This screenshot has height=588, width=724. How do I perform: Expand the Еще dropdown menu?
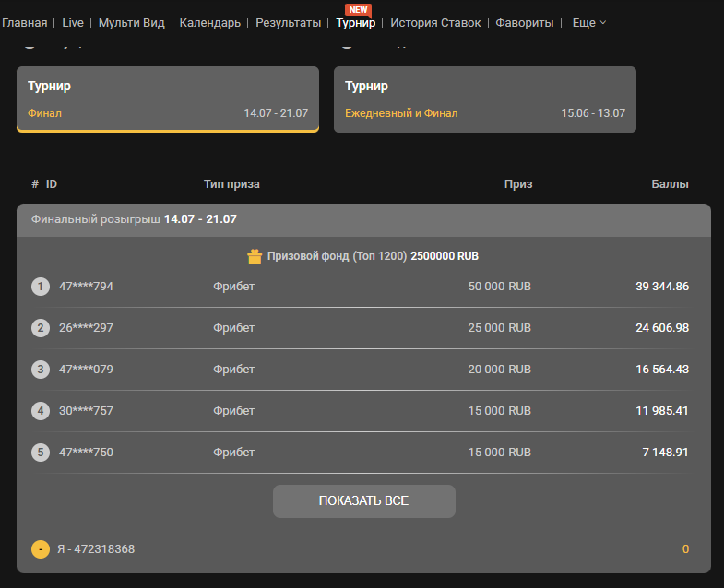[x=589, y=22]
